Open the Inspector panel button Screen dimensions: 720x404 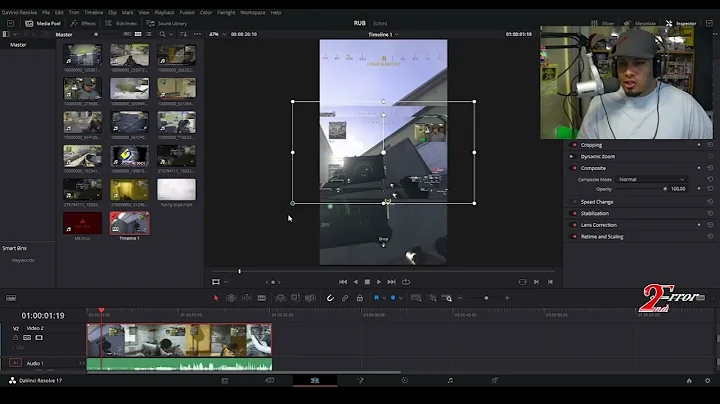coord(681,23)
